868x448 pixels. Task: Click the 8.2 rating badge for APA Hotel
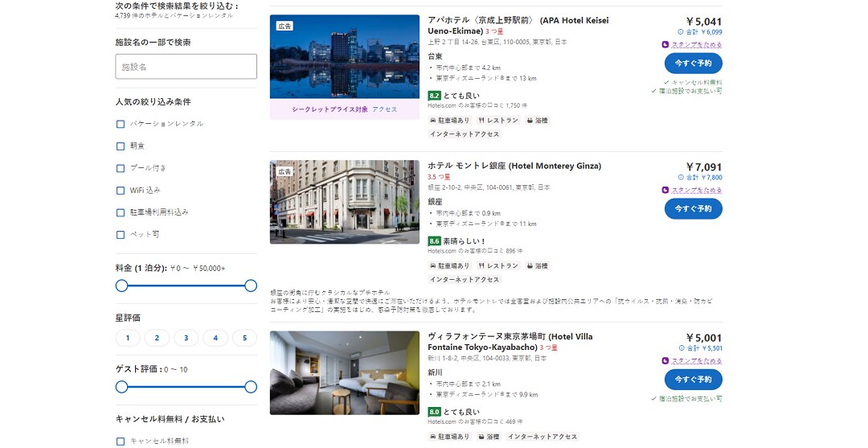(x=434, y=96)
